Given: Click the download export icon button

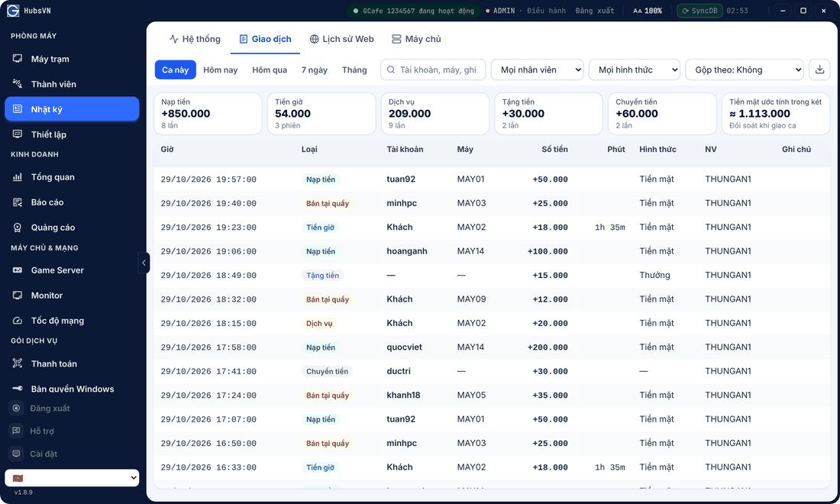Looking at the screenshot, I should [819, 69].
